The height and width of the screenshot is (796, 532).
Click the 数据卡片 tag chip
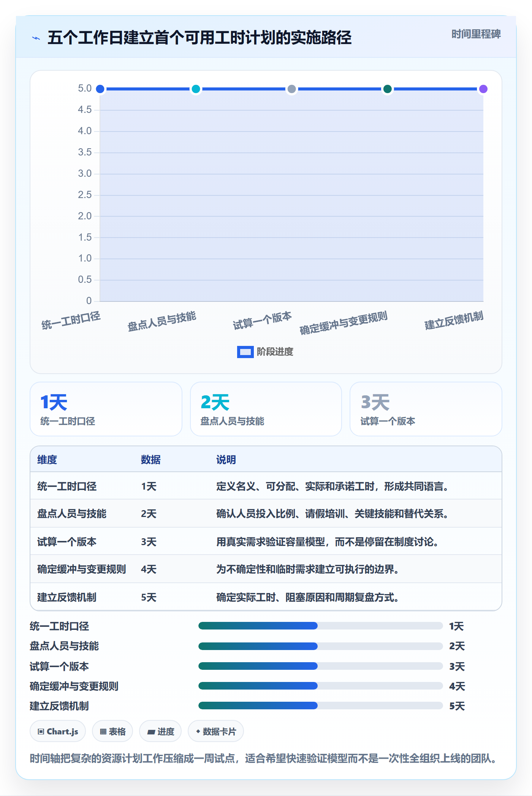pos(216,731)
